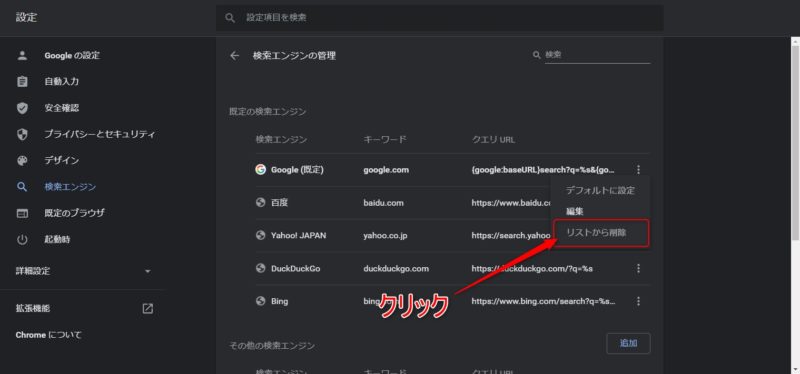Image resolution: width=800 pixels, height=374 pixels.
Task: Click the DuckDuckGo engine name
Action: click(x=295, y=268)
